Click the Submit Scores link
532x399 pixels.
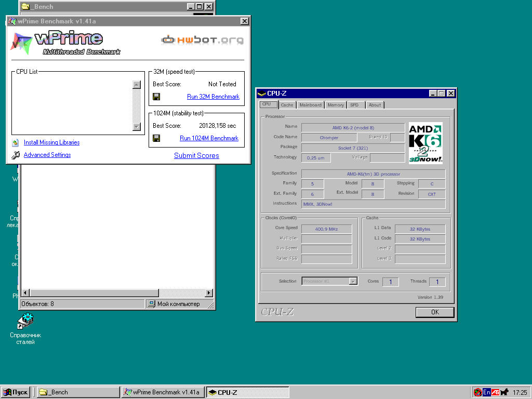[196, 156]
